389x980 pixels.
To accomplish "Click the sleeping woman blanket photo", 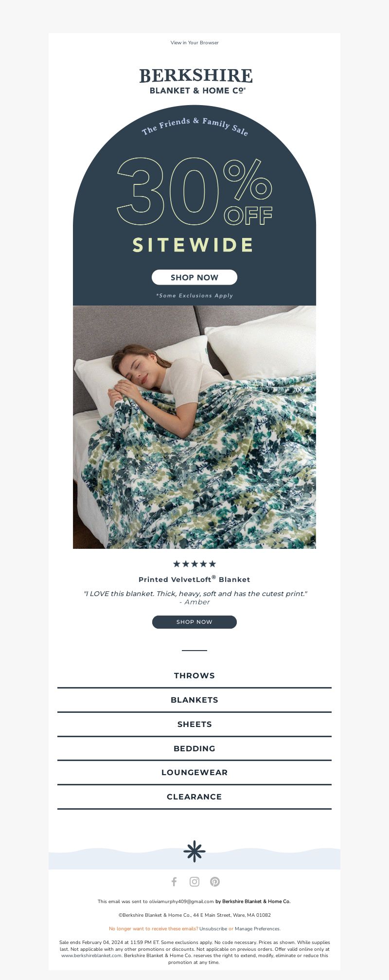I will (x=194, y=427).
